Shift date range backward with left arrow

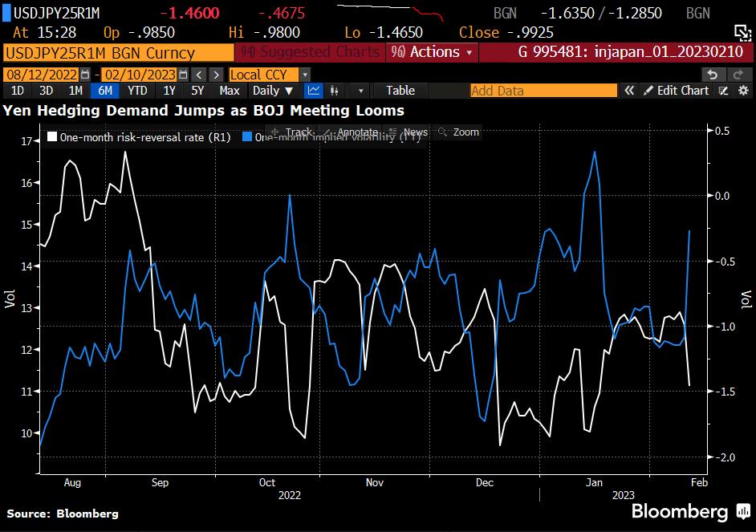(199, 75)
